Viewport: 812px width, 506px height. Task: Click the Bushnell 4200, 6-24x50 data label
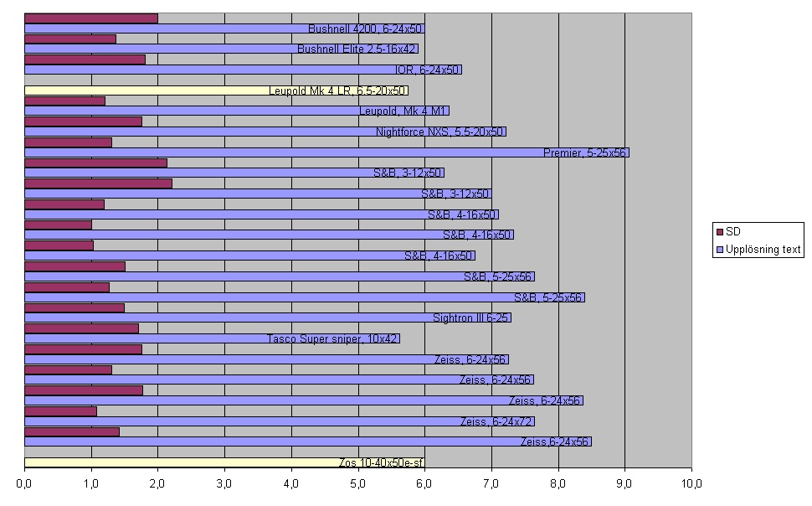[366, 28]
